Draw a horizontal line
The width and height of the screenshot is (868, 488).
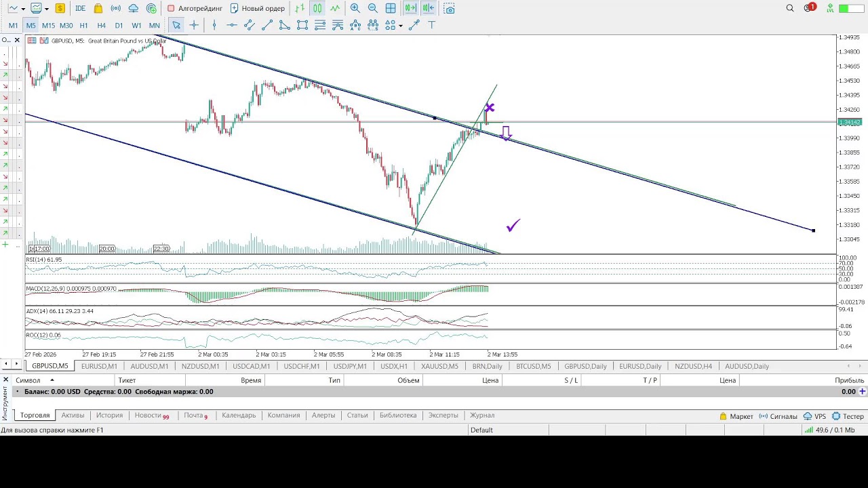(x=232, y=25)
